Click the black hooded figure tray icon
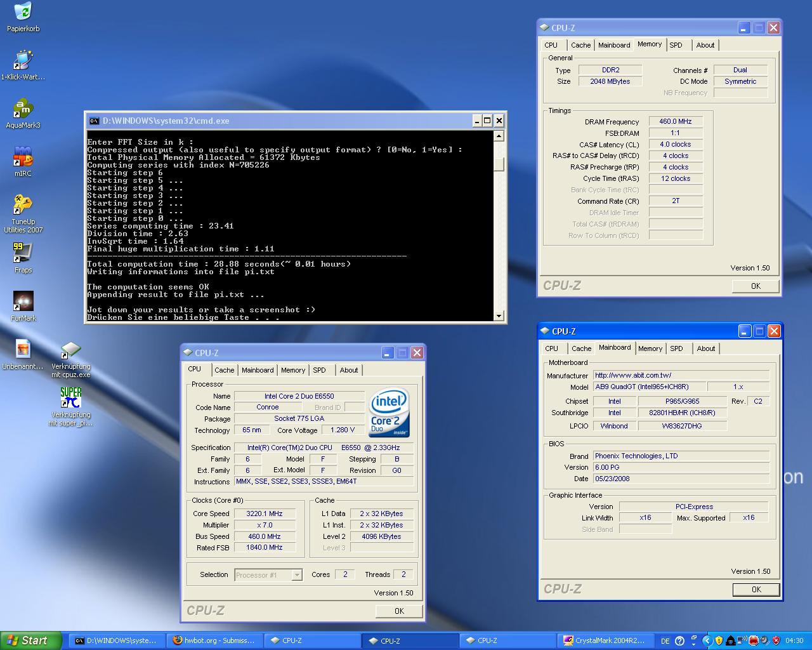812x650 pixels. click(730, 641)
